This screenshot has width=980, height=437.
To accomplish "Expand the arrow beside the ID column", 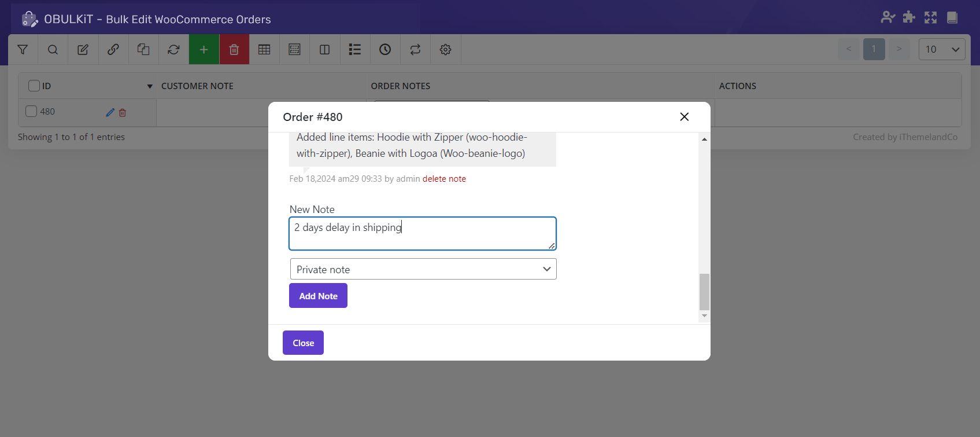I will click(150, 86).
